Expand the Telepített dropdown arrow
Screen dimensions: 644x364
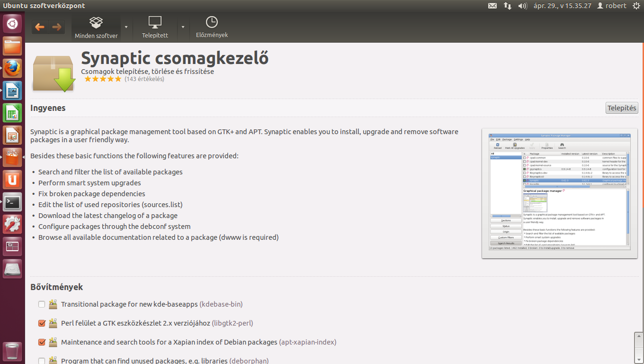tap(183, 27)
